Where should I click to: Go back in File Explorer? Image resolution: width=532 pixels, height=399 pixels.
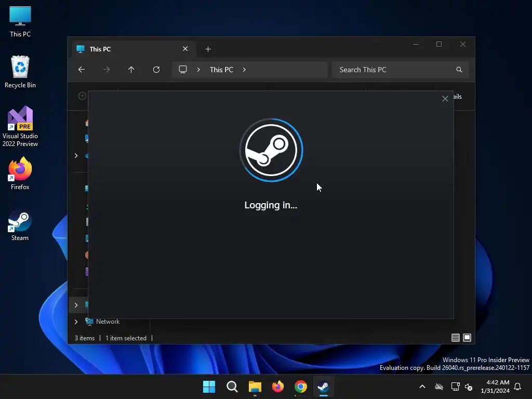[x=82, y=70]
